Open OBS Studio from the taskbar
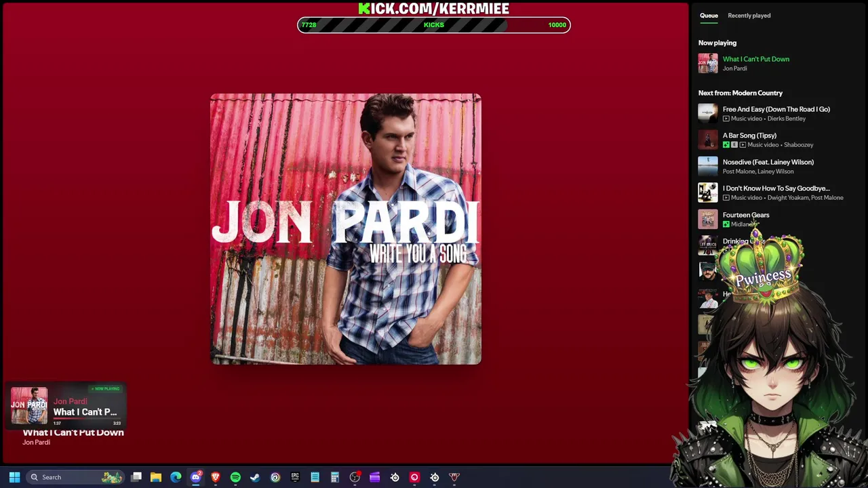This screenshot has height=488, width=868. [355, 477]
